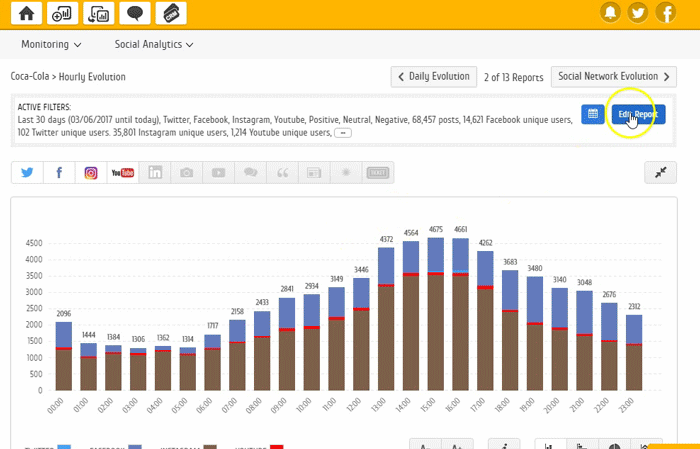The image size is (700, 449).
Task: Expand the active filters ellipsis button
Action: point(342,132)
